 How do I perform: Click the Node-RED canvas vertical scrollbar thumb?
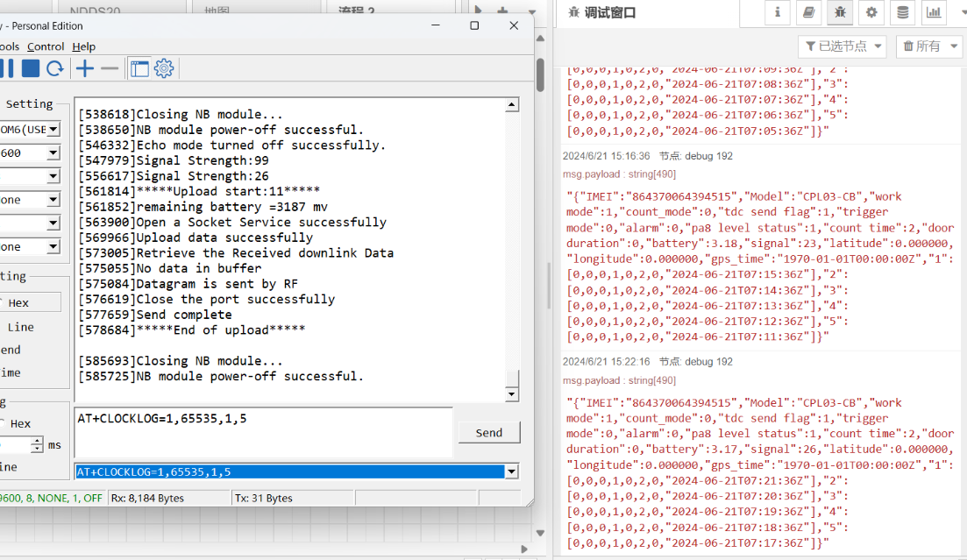coord(540,74)
